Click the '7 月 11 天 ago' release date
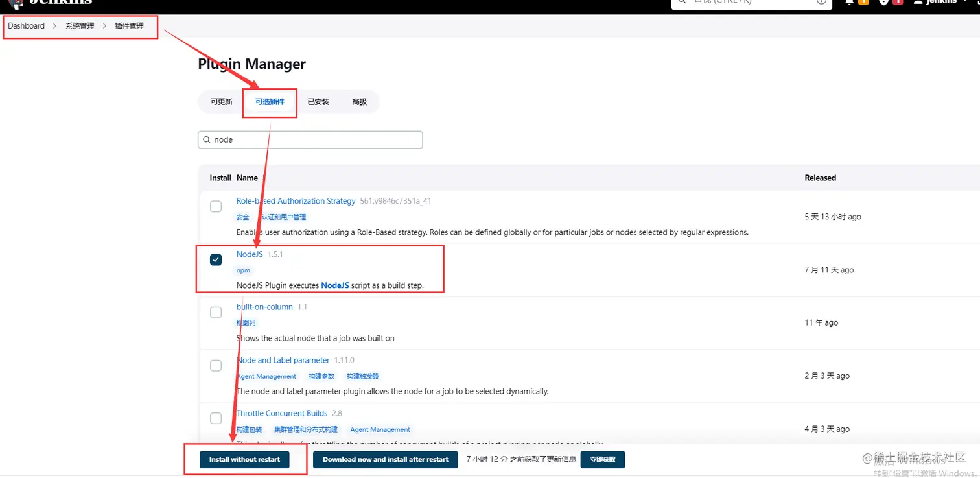This screenshot has height=478, width=980. (829, 270)
